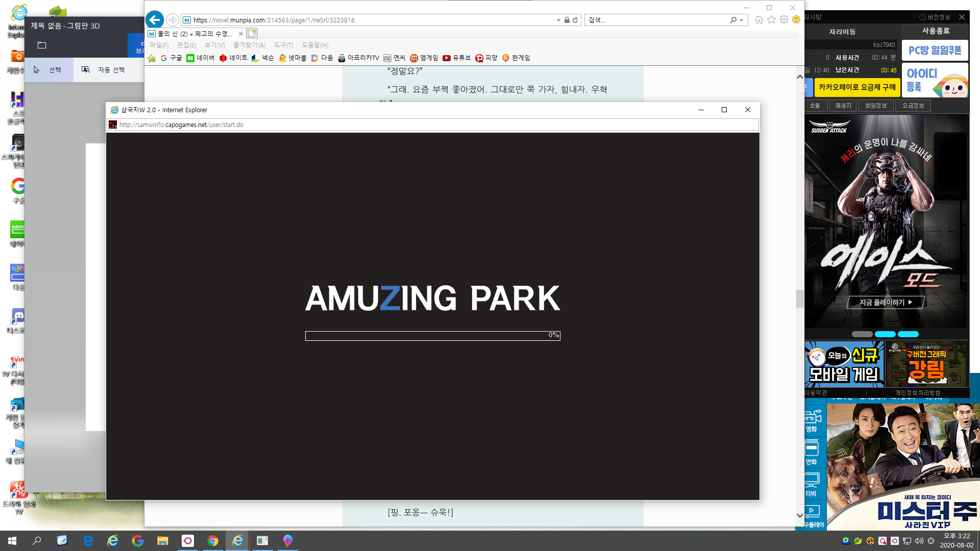The height and width of the screenshot is (551, 980).
Task: Open the 엔씨 bookmark
Action: pyautogui.click(x=394, y=58)
